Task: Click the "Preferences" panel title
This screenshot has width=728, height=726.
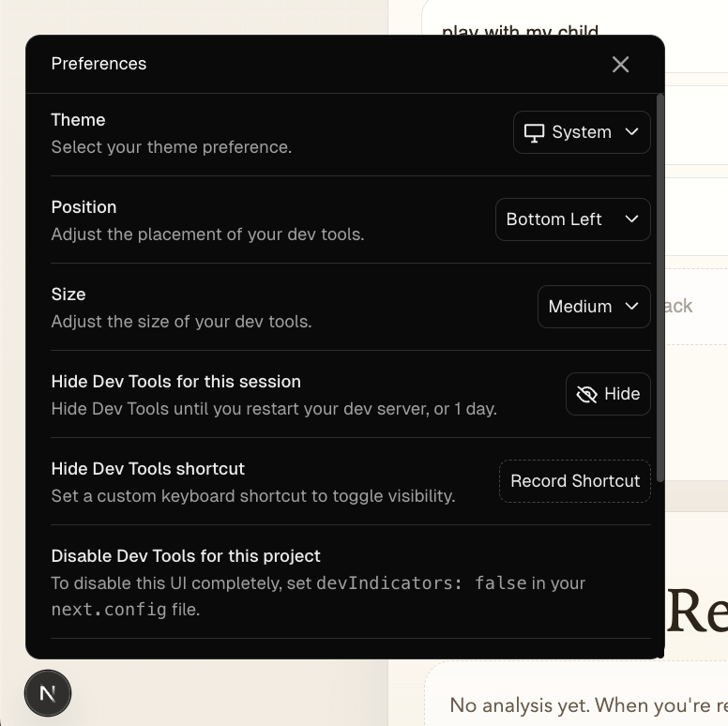Action: coord(99,64)
